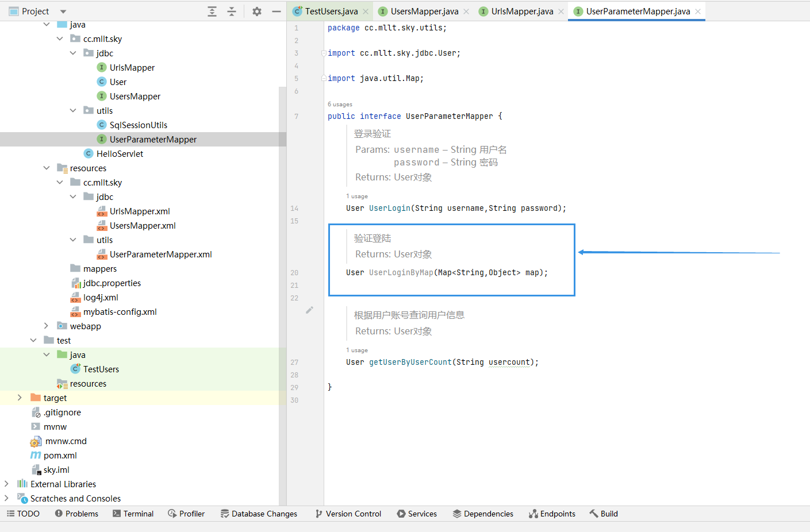Collapse the test folder
Screen dimensions: 810x532
coord(33,340)
